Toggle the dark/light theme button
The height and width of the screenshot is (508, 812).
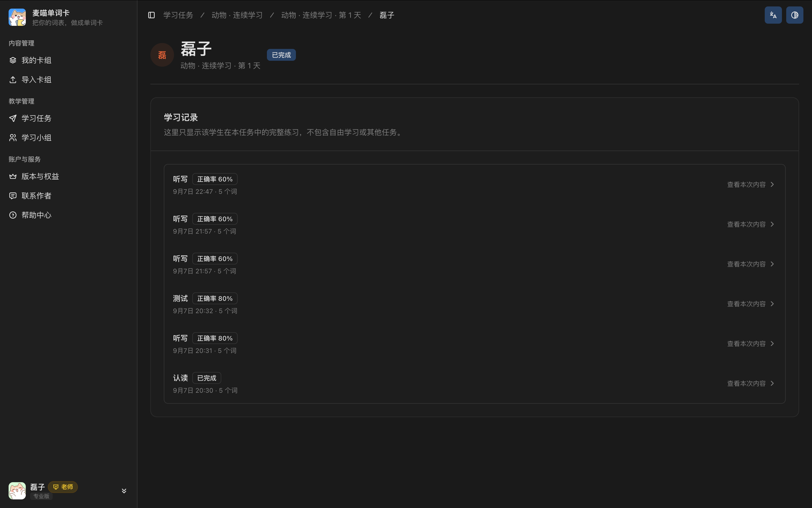coord(795,15)
